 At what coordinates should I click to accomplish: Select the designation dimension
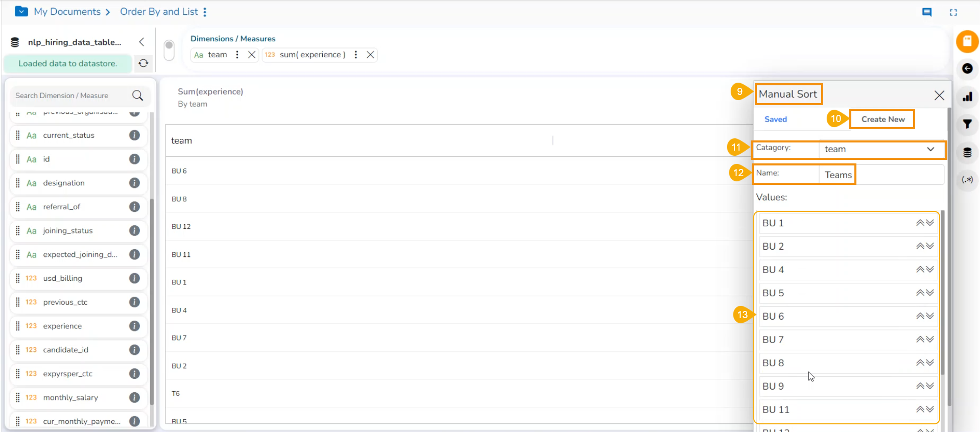click(79, 183)
